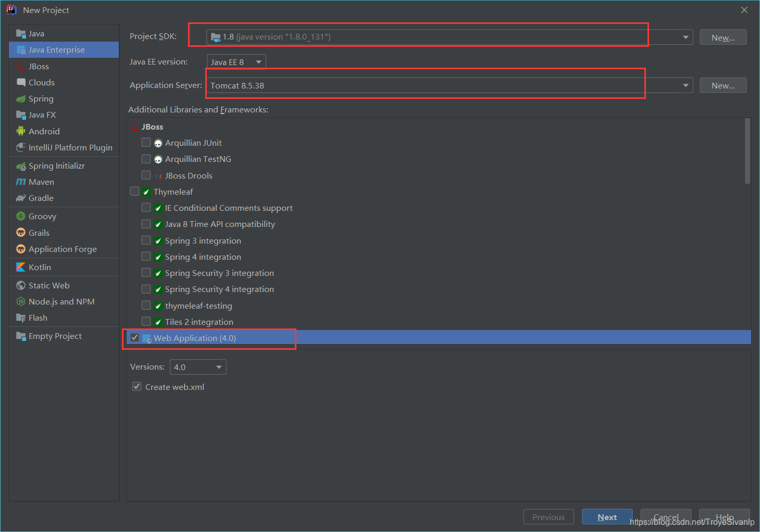Enable the Arquillian TestNG checkbox
760x532 pixels.
point(146,159)
